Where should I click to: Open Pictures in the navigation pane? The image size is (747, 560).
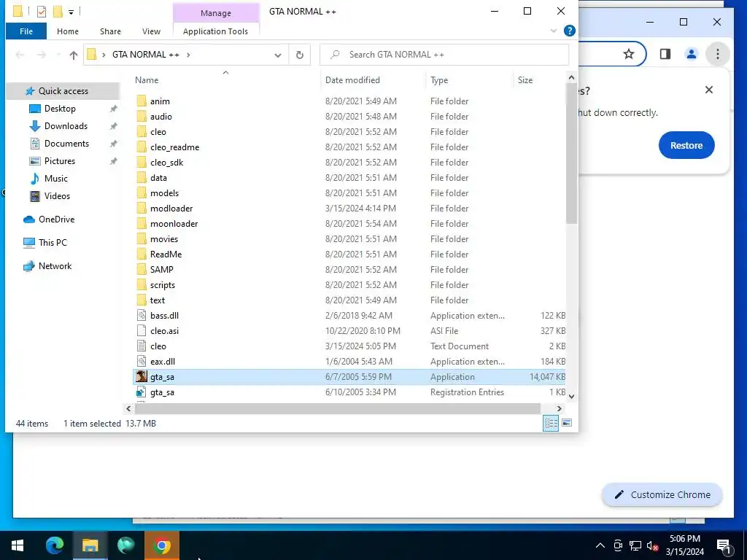pyautogui.click(x=60, y=161)
